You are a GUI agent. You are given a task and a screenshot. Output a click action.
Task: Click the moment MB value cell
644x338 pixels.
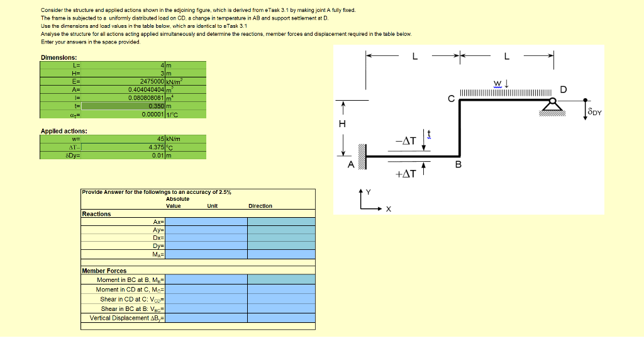(x=206, y=279)
